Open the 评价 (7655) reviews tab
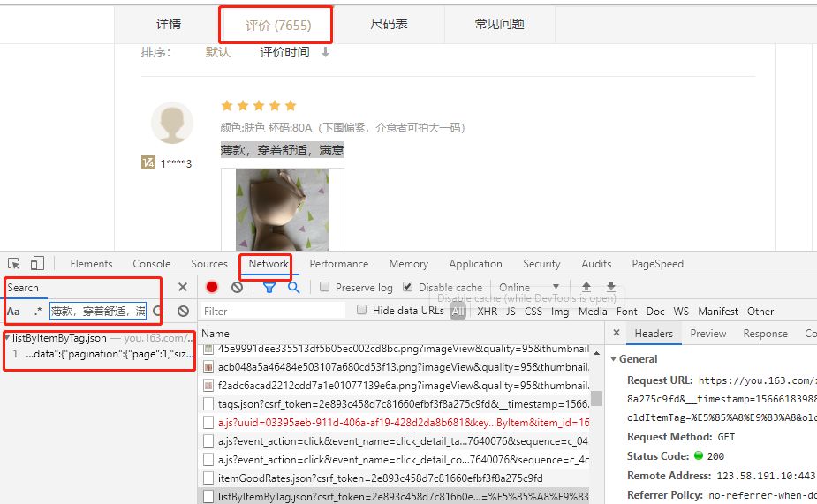 point(278,25)
